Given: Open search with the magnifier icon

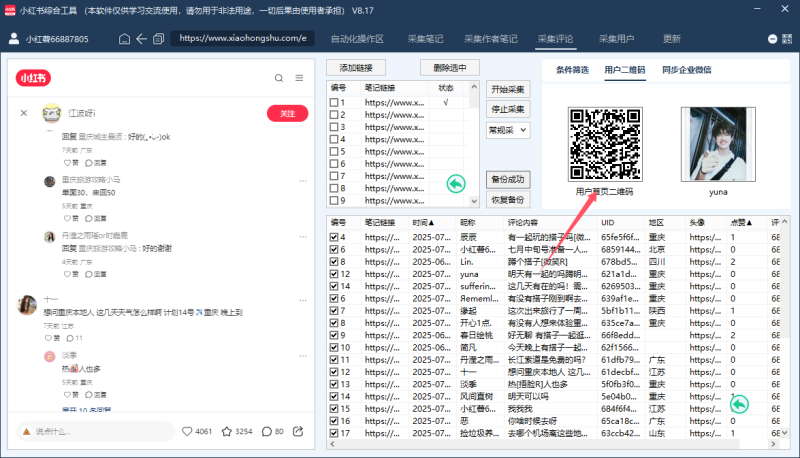Looking at the screenshot, I should (279, 78).
